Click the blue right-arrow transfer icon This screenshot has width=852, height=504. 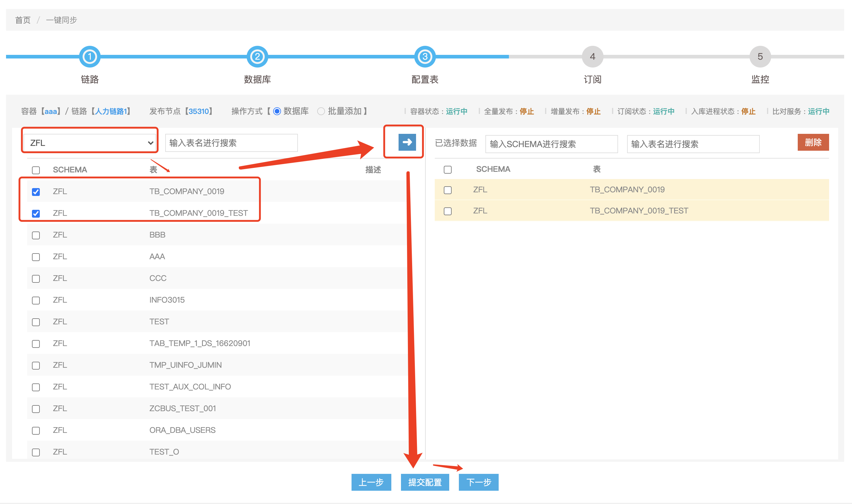407,142
